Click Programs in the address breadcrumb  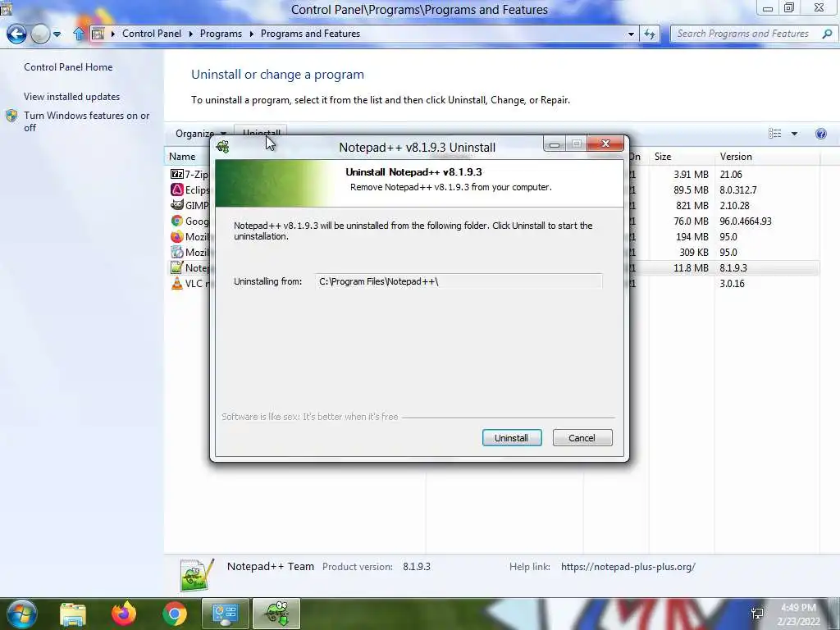click(x=221, y=33)
